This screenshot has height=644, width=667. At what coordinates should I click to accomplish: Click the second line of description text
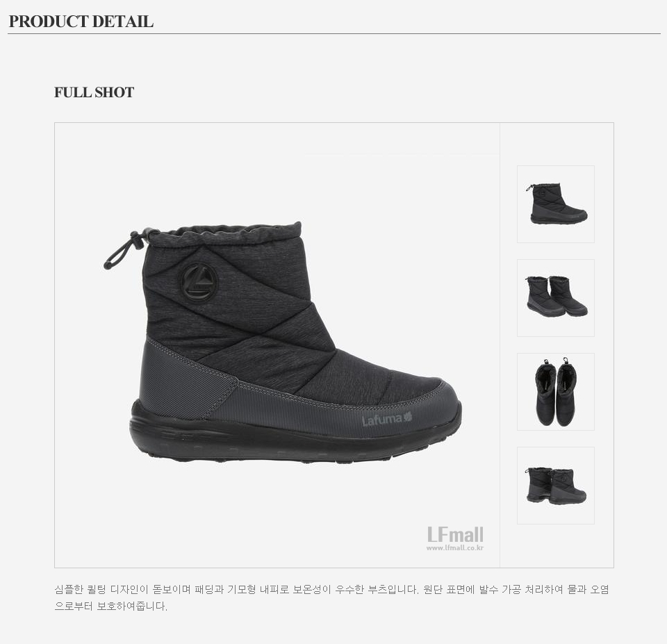click(x=110, y=606)
